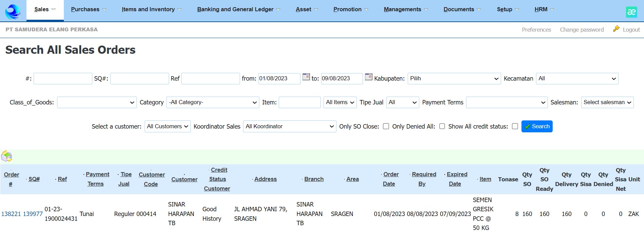
Task: Click the blue globe application logo
Action: click(13, 12)
